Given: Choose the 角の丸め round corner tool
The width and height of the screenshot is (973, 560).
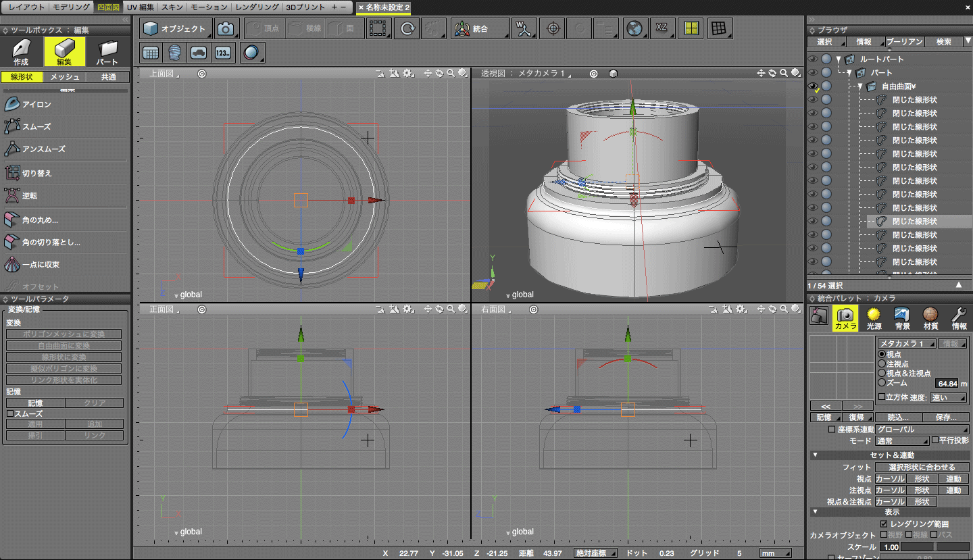Looking at the screenshot, I should [x=41, y=220].
